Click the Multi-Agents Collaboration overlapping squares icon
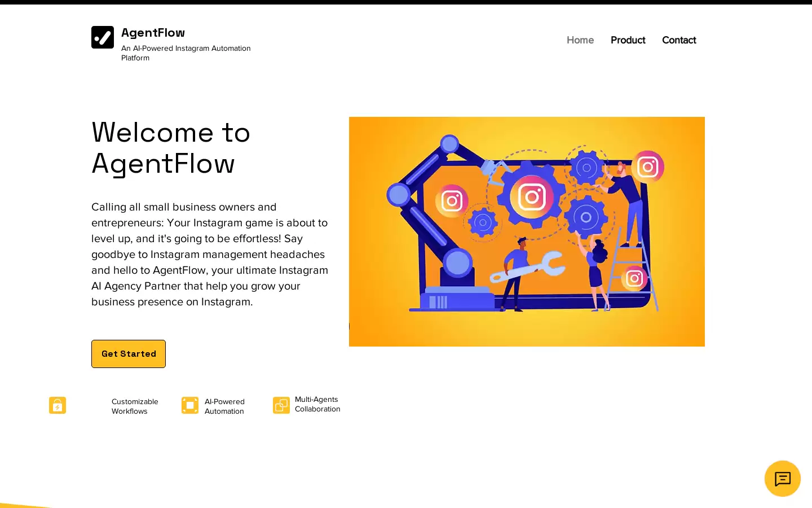812x508 pixels. pos(281,405)
